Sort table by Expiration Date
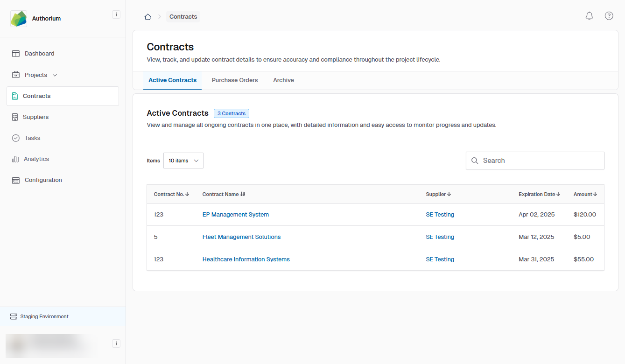Viewport: 625px width, 364px height. click(x=539, y=194)
